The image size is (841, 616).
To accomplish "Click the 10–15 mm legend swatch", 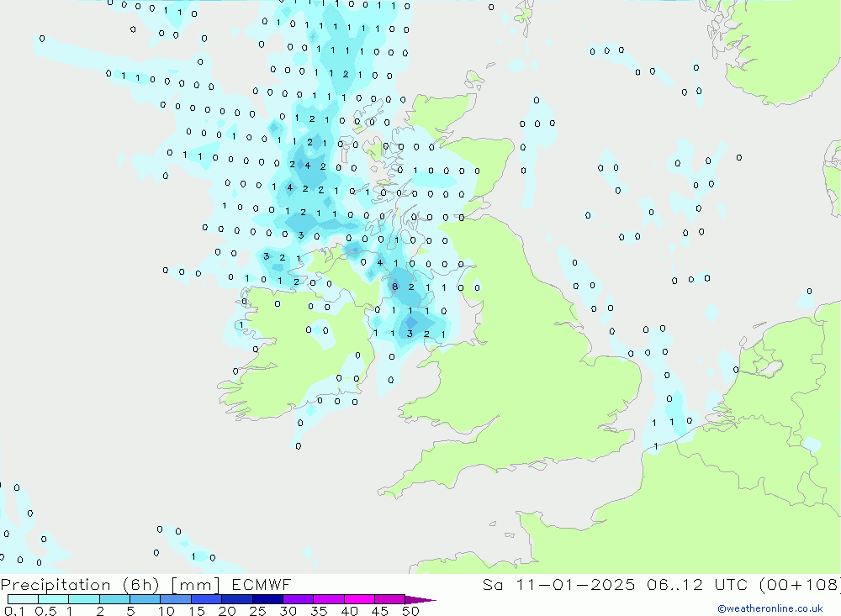I will pyautogui.click(x=176, y=599).
